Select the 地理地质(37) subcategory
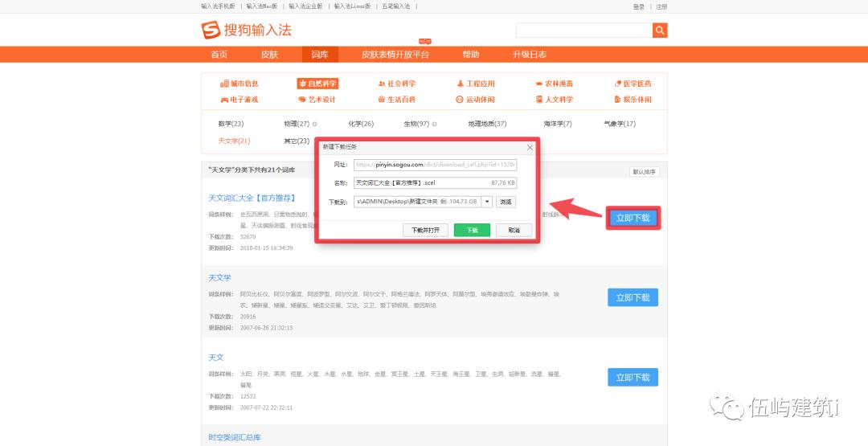868x446 pixels. click(x=487, y=124)
